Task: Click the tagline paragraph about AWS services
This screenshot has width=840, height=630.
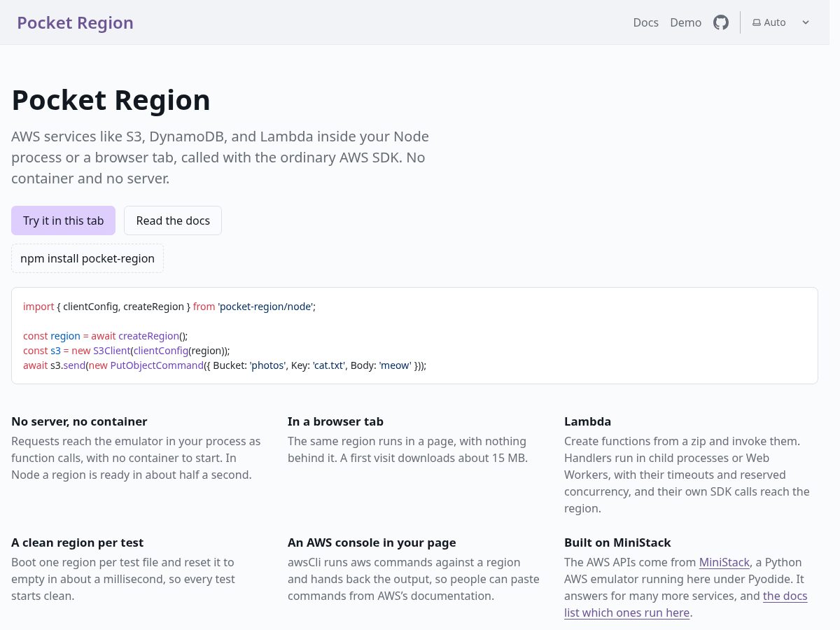Action: 220,157
